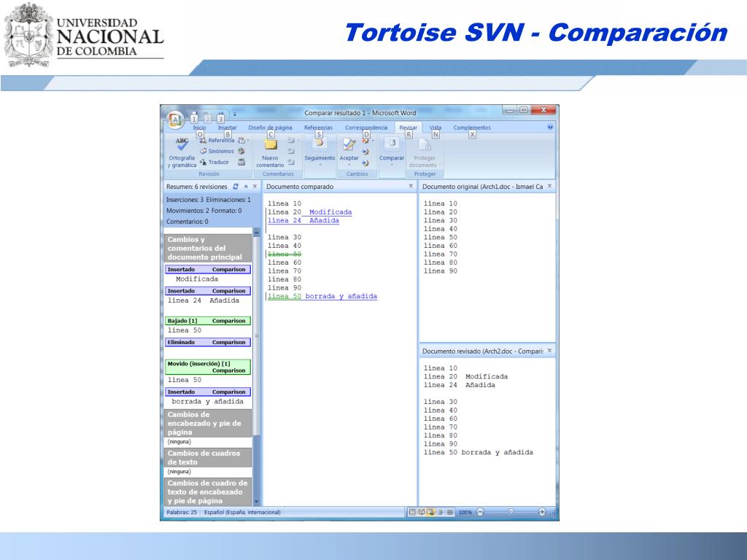Click the zoom slider handle
Viewport: 747px width, 560px height.
pyautogui.click(x=511, y=512)
